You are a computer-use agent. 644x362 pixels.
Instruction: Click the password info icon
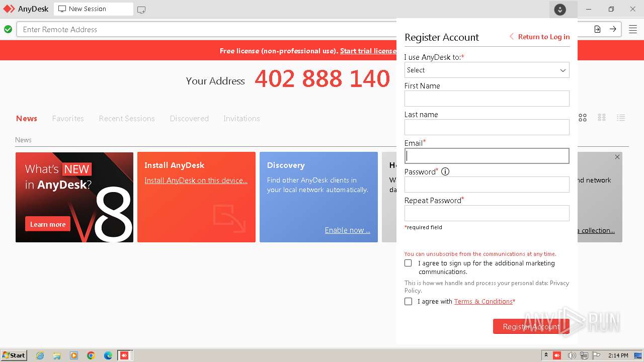(445, 171)
